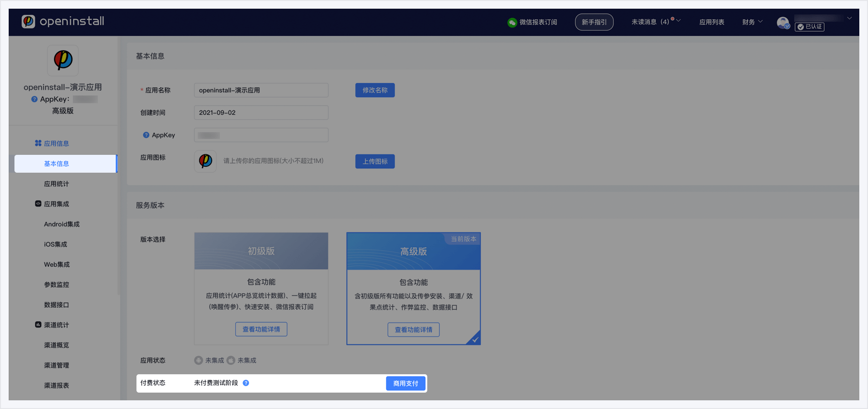The height and width of the screenshot is (409, 868).
Task: Click the AppKey help icon in form
Action: (146, 135)
